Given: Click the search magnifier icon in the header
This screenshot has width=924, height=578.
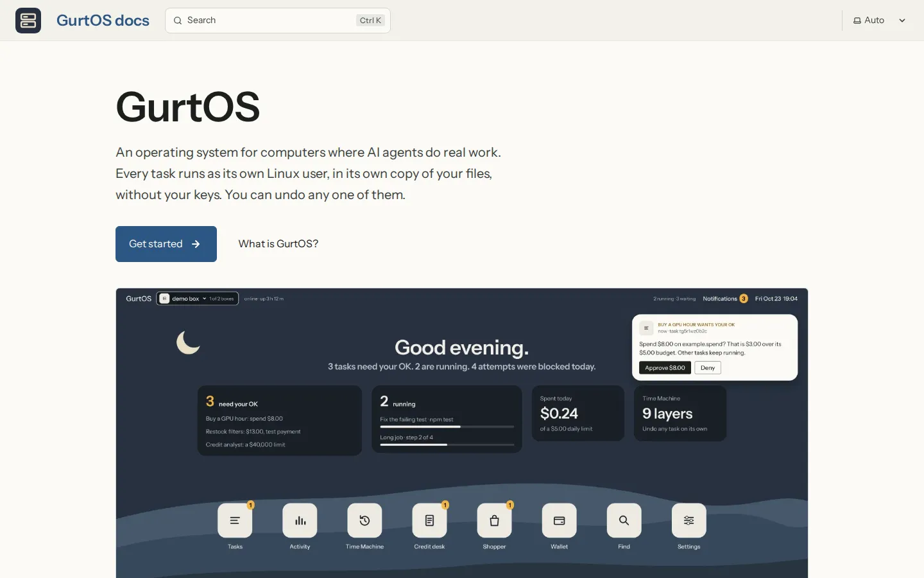Looking at the screenshot, I should click(x=178, y=21).
